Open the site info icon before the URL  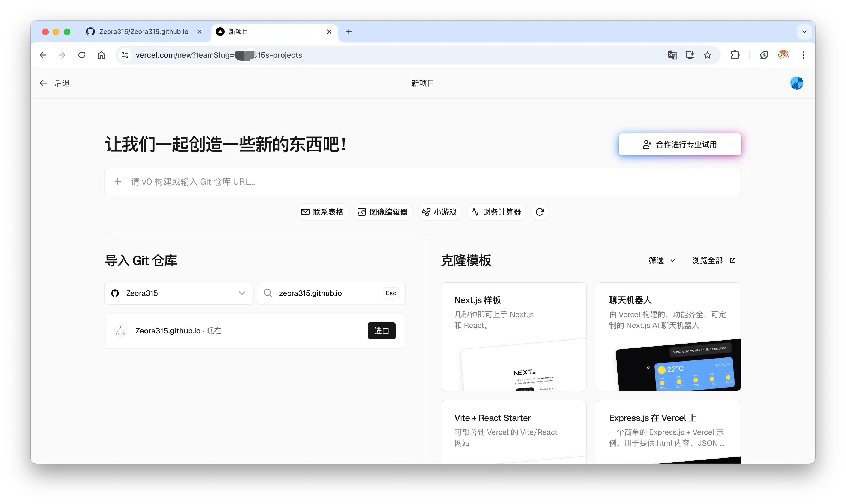(x=125, y=55)
